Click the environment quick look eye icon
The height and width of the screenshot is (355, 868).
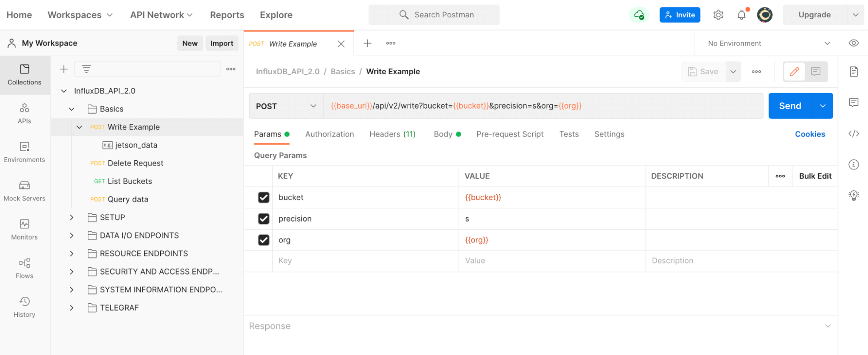pos(854,43)
